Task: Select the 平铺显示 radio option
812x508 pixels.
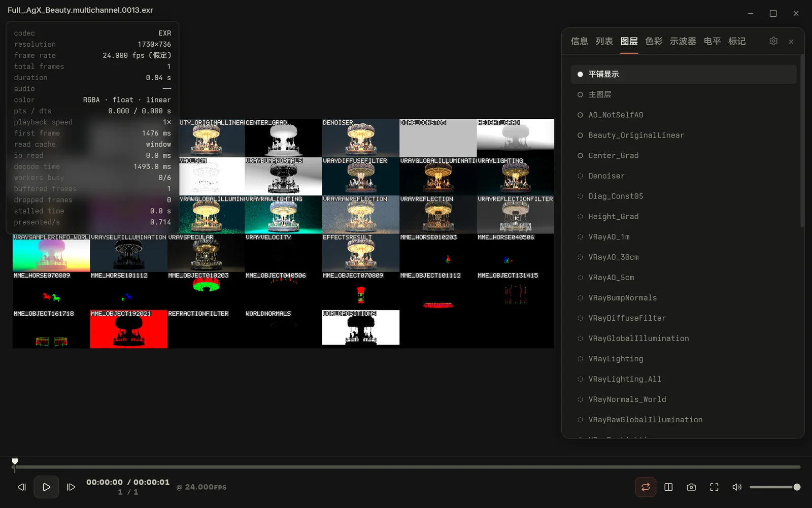Action: (x=684, y=74)
